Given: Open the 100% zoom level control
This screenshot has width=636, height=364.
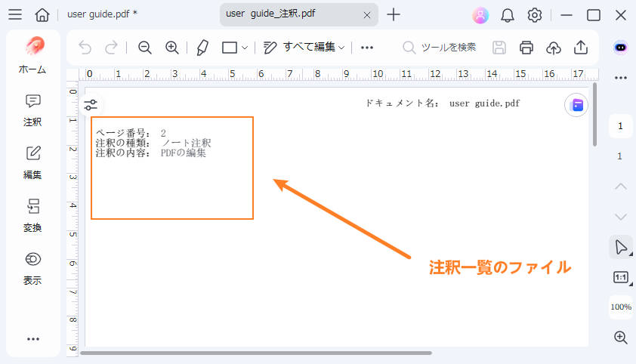Looking at the screenshot, I should pyautogui.click(x=621, y=307).
